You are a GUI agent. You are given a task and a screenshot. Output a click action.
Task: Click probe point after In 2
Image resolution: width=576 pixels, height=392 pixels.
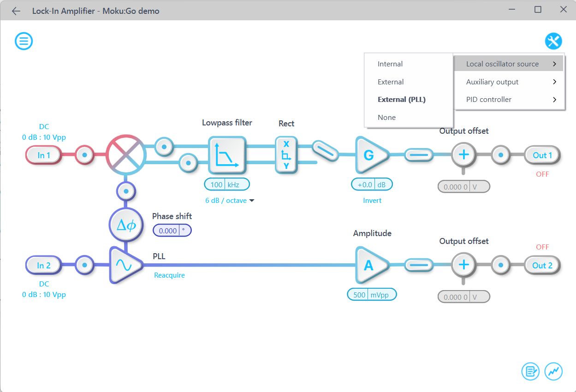(x=84, y=265)
